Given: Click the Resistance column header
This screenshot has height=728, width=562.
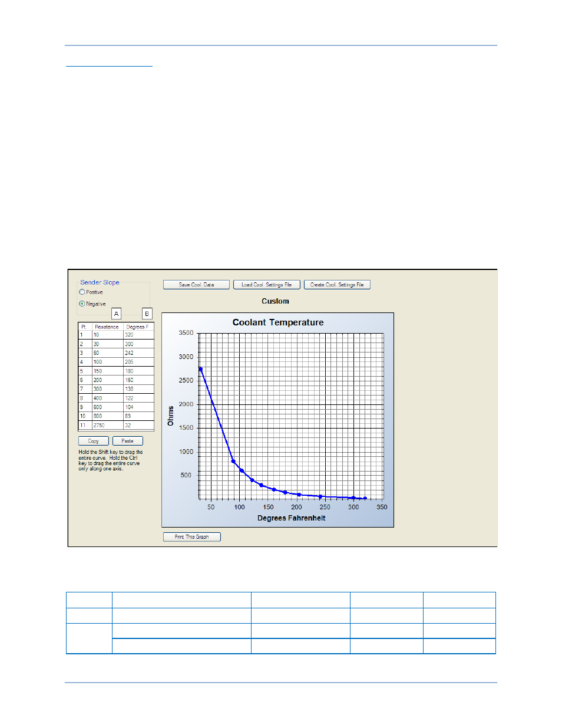Looking at the screenshot, I should tap(107, 327).
